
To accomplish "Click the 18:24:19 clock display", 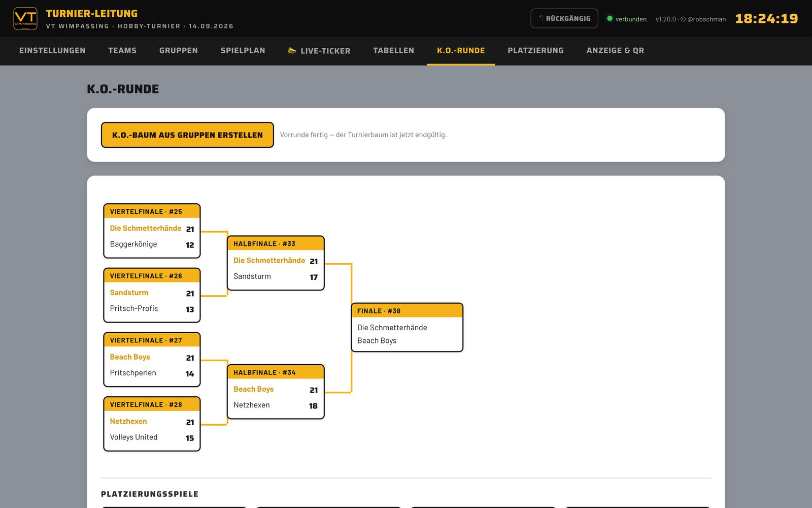I will (766, 19).
